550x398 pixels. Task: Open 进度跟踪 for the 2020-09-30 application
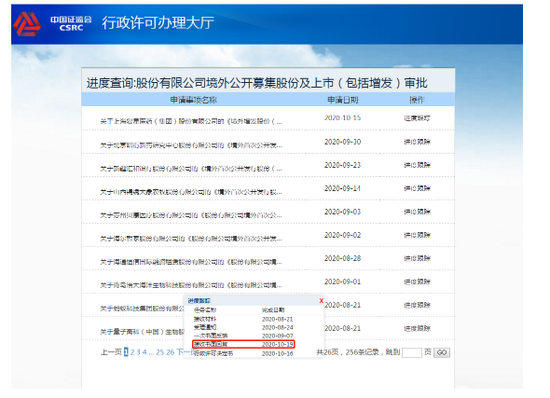pyautogui.click(x=417, y=142)
